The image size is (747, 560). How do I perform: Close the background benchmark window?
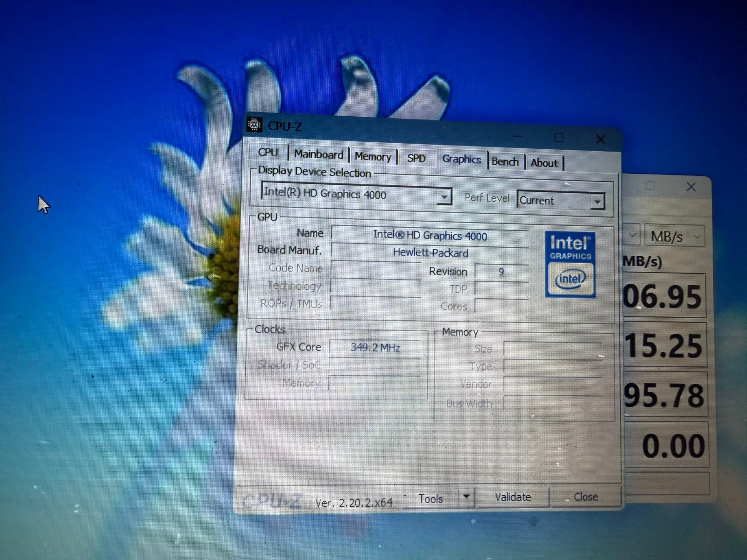(691, 187)
